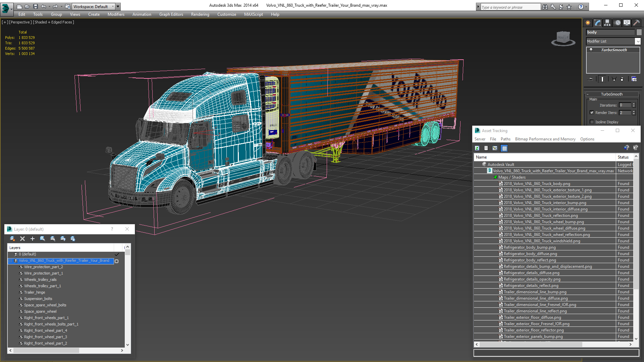This screenshot has height=362, width=644.
Task: Click the ViewCube in the viewport
Action: point(563,38)
